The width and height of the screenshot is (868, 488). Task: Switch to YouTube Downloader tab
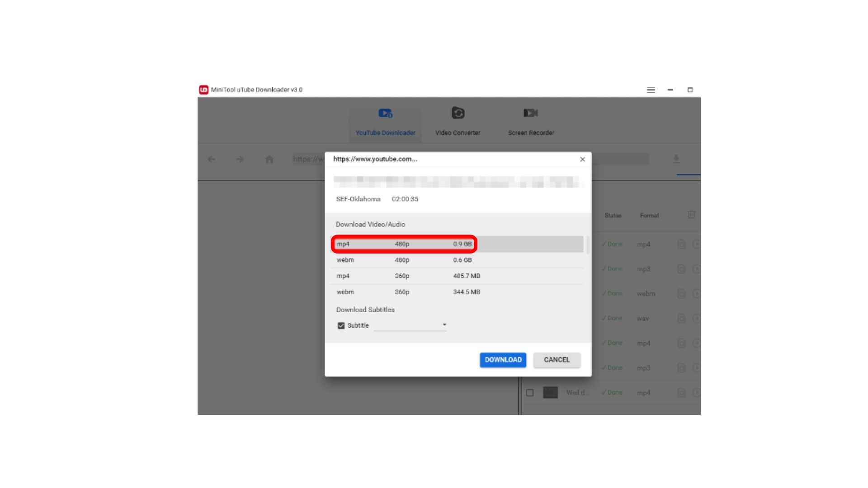pos(385,122)
